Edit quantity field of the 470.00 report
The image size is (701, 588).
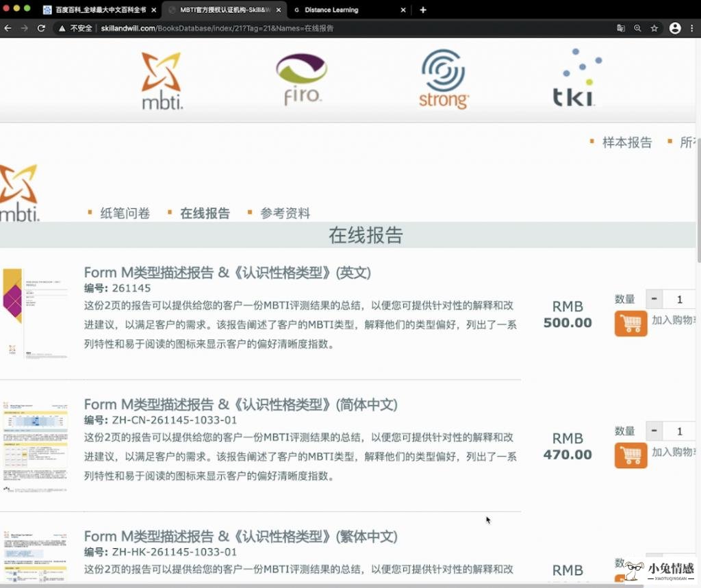(679, 431)
